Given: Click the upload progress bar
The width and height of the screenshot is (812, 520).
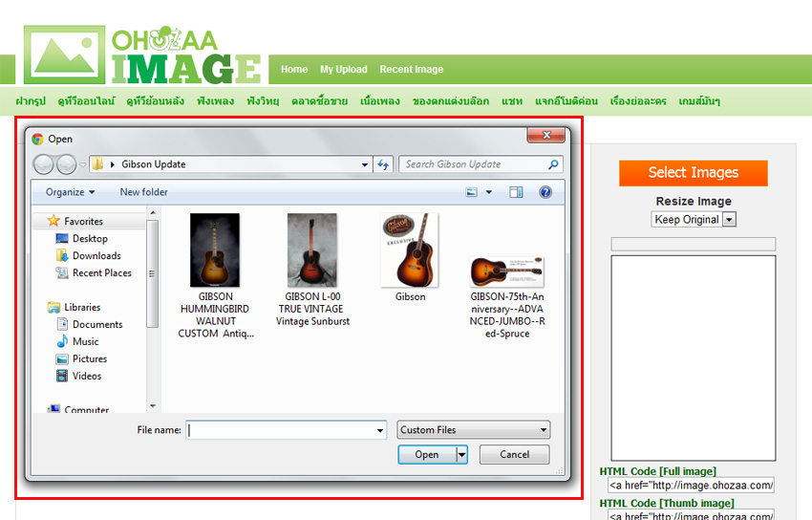Looking at the screenshot, I should coord(694,244).
